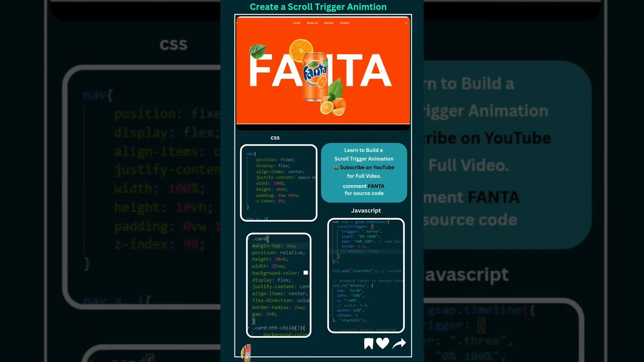Image resolution: width=644 pixels, height=362 pixels.
Task: Tap the share arrow icon
Action: click(x=399, y=343)
